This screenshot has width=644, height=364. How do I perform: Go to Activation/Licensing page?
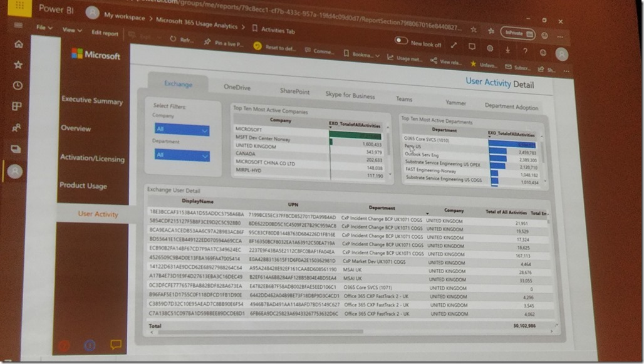92,158
